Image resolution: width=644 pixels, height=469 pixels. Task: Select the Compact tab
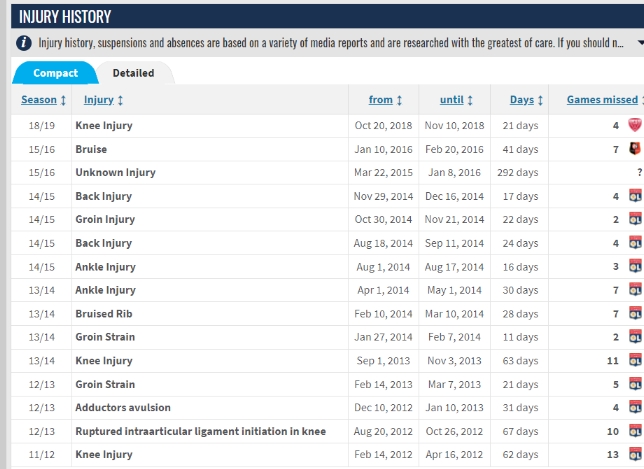55,73
